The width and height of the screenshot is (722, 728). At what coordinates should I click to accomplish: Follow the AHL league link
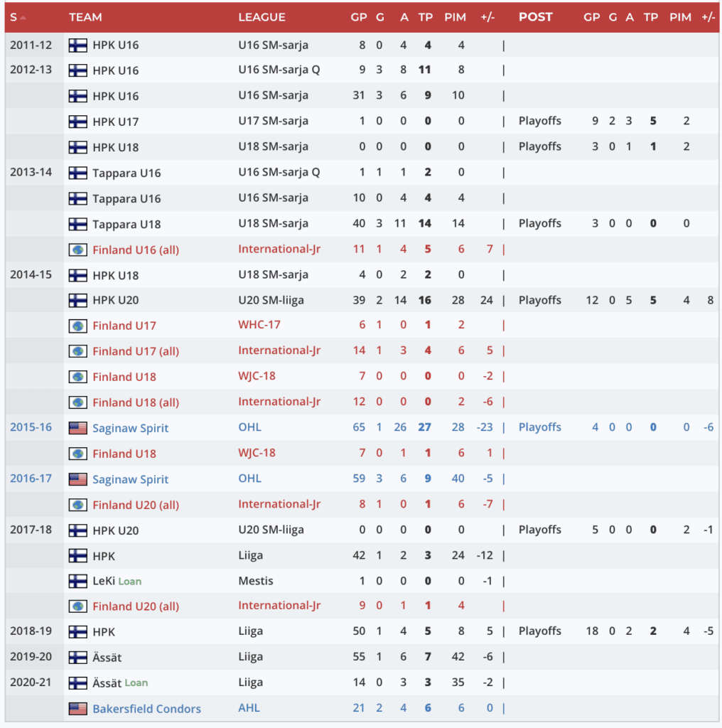coord(249,708)
